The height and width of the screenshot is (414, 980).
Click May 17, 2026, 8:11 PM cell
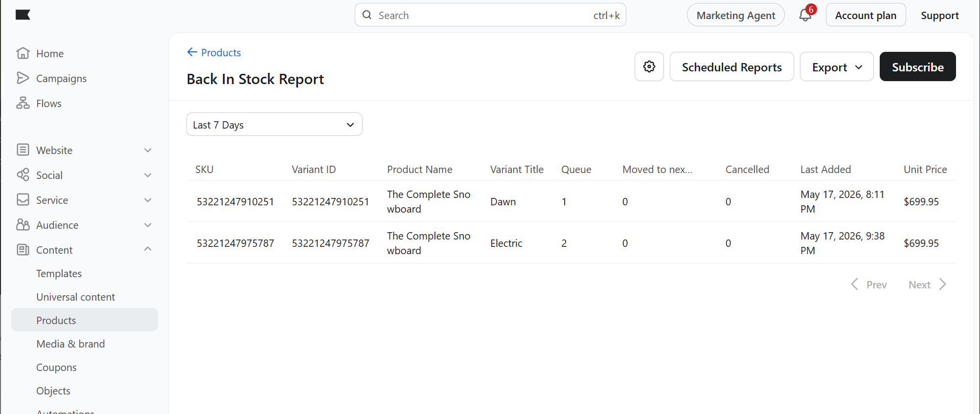click(843, 201)
